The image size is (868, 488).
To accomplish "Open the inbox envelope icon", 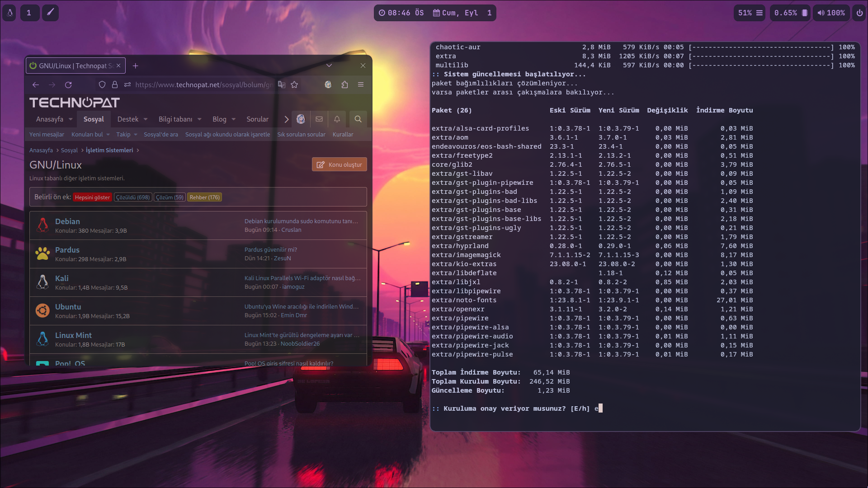I will pos(319,119).
